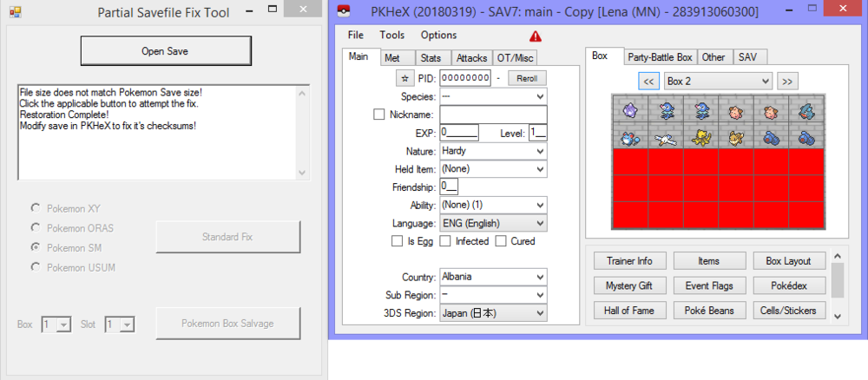Select the Wingull sprite in the box

[665, 135]
